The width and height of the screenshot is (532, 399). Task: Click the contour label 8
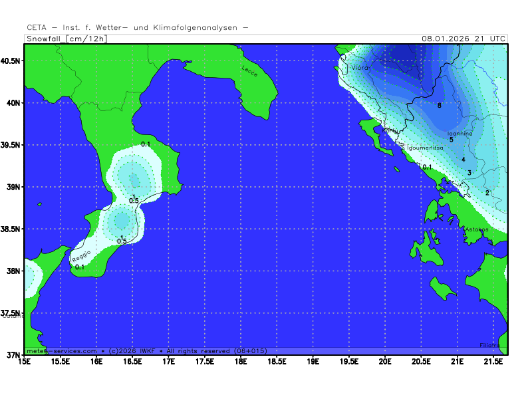[440, 105]
